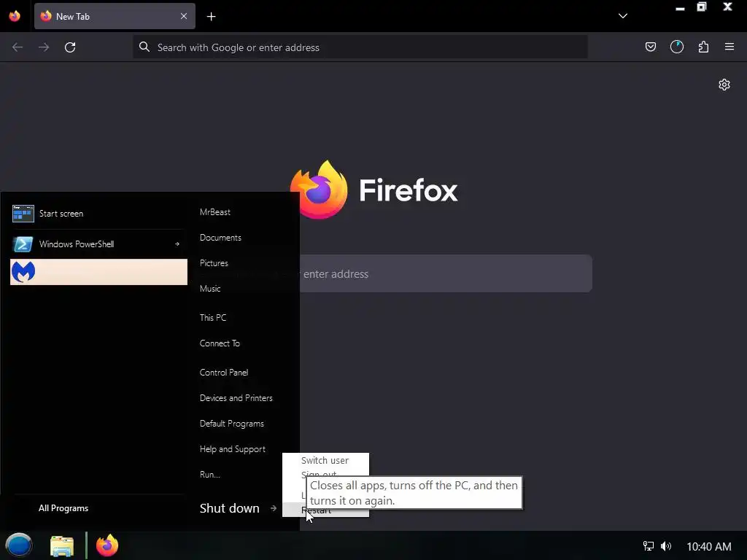Click the Firefox View icon left of tab
The image size is (747, 560).
pos(15,16)
